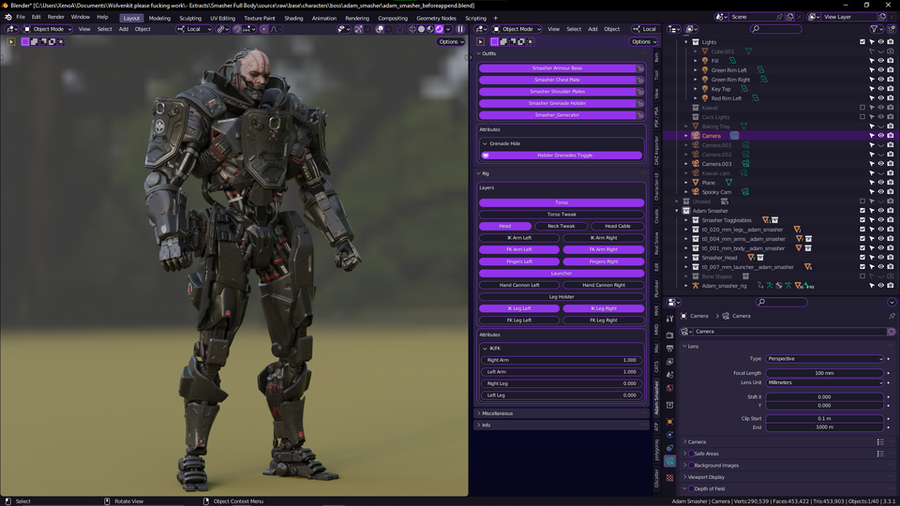Click the new collection icon in outliner header
Image resolution: width=900 pixels, height=506 pixels.
(891, 29)
